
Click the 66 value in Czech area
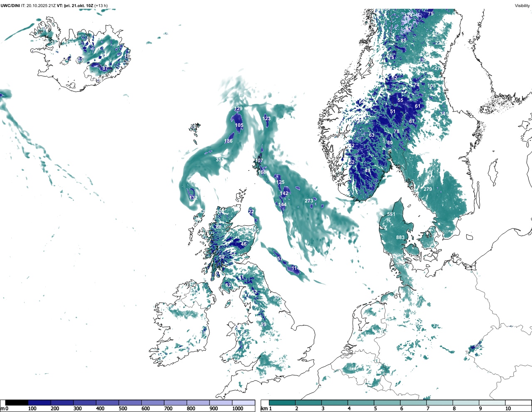point(477,346)
